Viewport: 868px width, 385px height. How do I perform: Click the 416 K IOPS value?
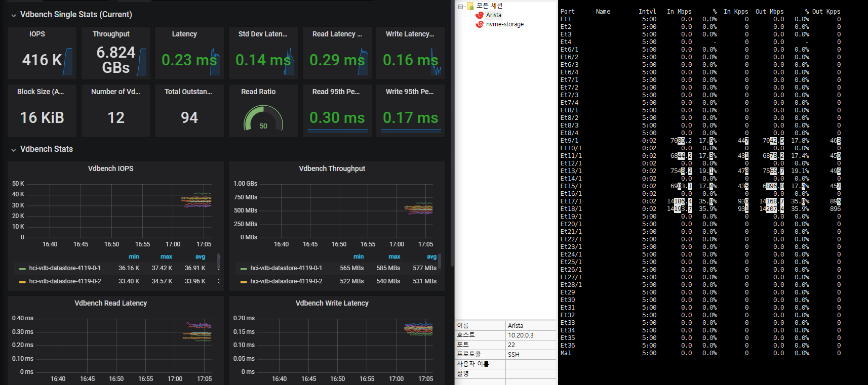coord(42,60)
